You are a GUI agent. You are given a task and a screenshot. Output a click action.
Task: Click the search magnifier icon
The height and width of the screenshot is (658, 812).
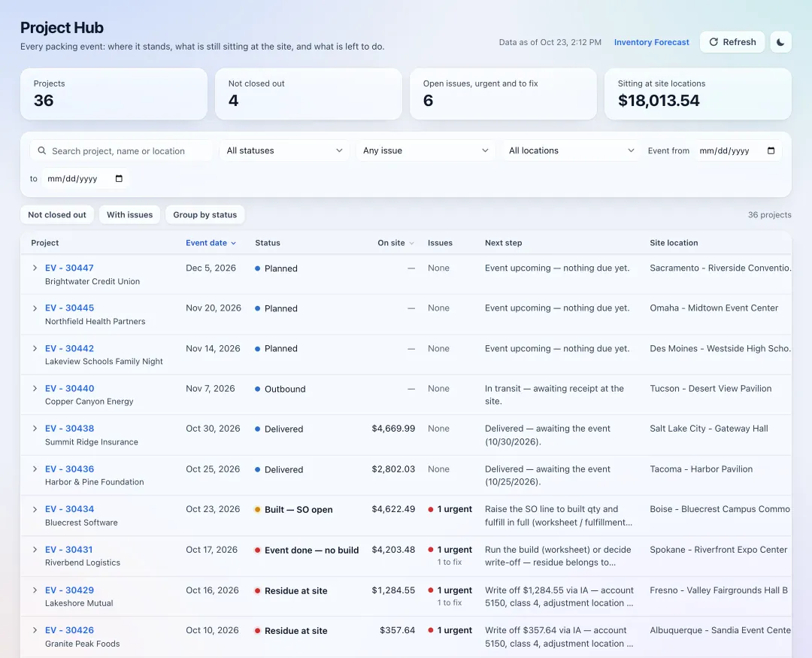coord(42,150)
